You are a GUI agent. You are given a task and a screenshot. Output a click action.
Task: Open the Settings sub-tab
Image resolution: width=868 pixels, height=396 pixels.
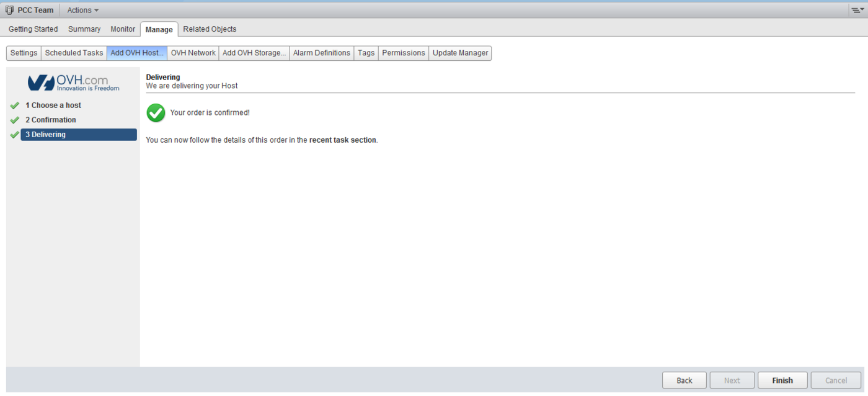24,53
